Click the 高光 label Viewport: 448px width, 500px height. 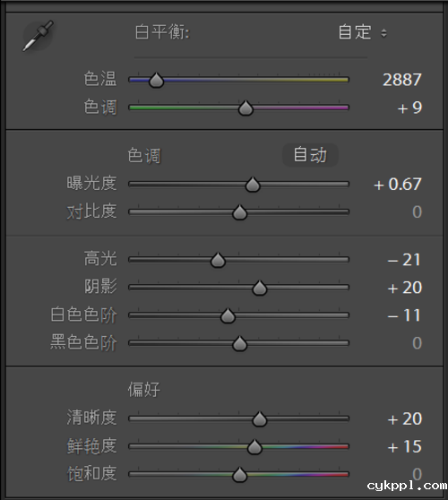[x=100, y=259]
